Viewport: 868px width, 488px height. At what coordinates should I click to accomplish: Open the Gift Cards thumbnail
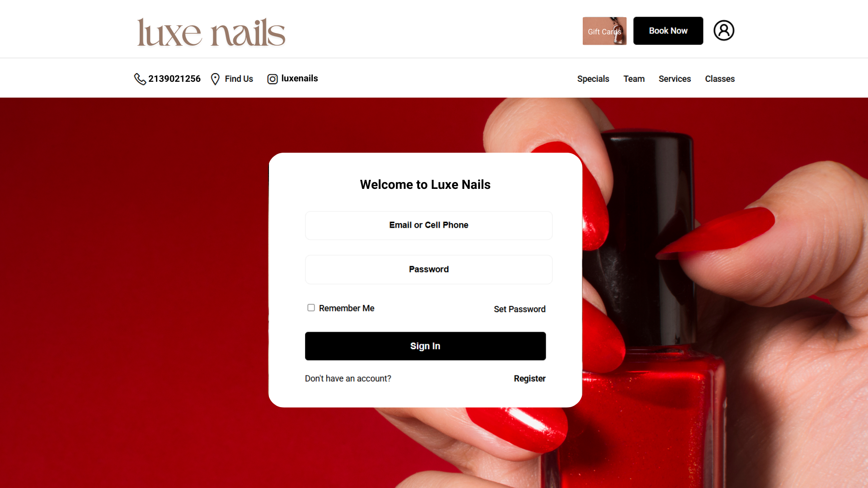pyautogui.click(x=604, y=31)
